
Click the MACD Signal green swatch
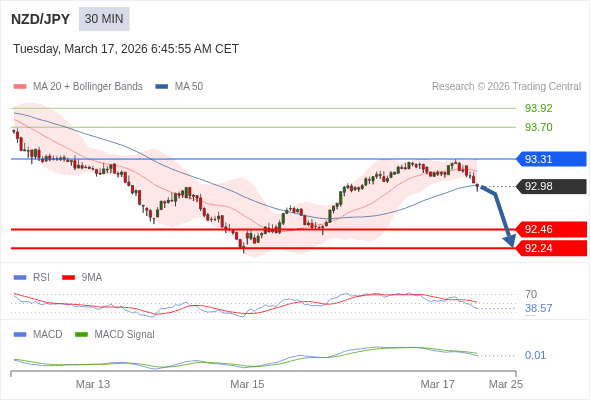click(81, 335)
